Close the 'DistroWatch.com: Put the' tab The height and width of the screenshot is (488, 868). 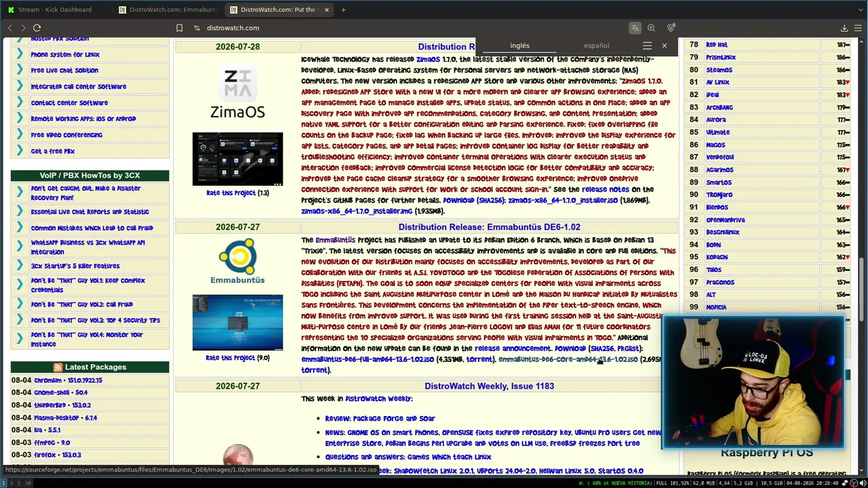[x=326, y=9]
